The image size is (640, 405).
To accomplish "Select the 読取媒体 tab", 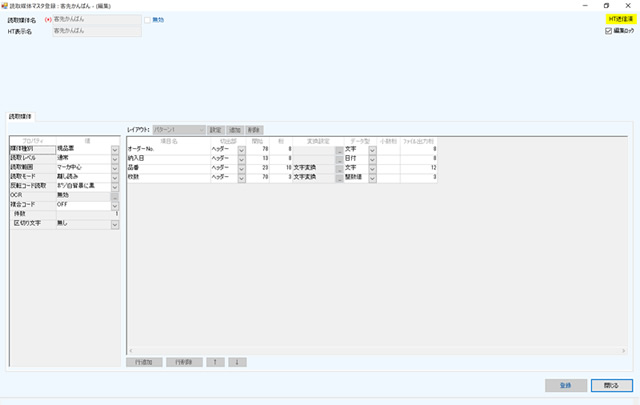I will [x=21, y=116].
